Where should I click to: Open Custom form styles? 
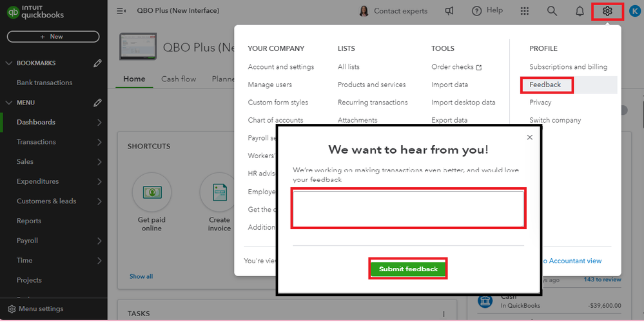[278, 103]
